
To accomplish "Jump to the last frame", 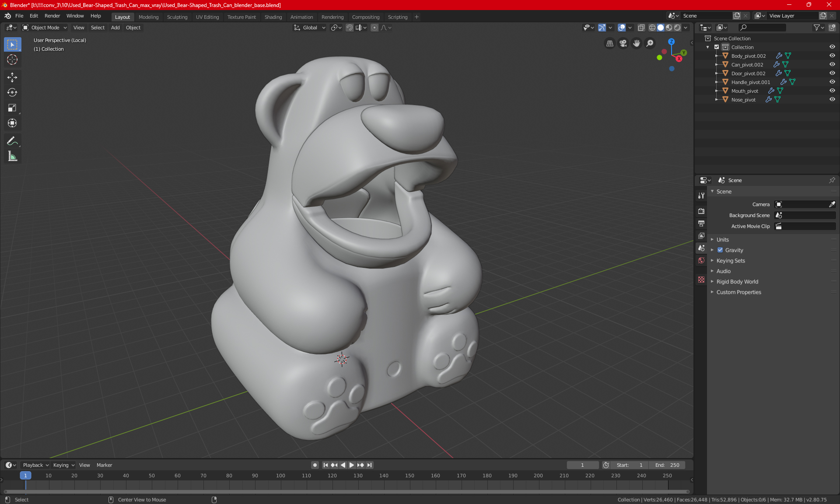I will 370,465.
